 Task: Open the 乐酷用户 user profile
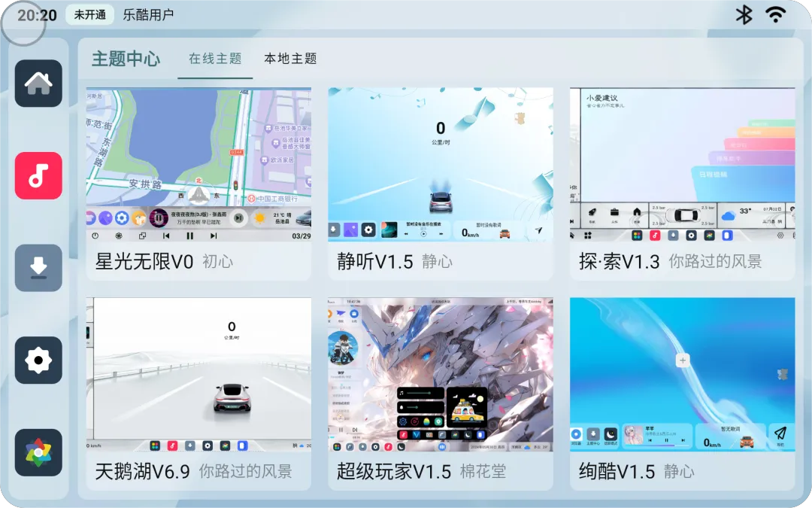(x=148, y=15)
